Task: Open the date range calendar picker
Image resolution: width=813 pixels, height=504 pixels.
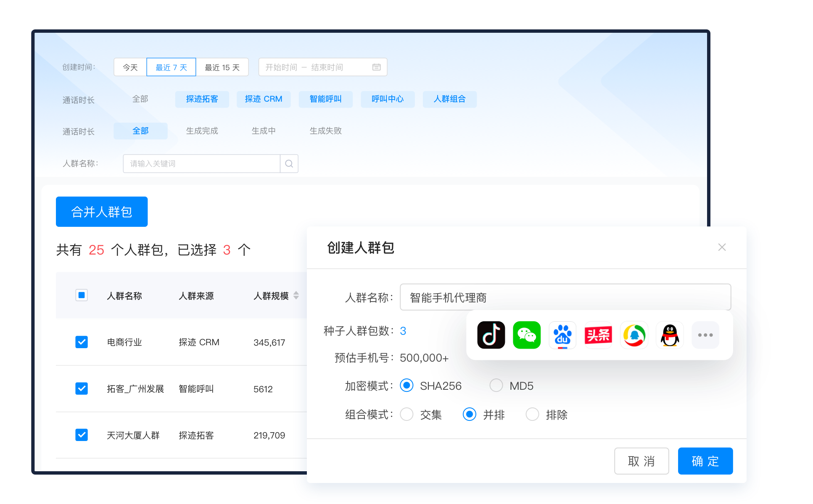Action: coord(377,67)
